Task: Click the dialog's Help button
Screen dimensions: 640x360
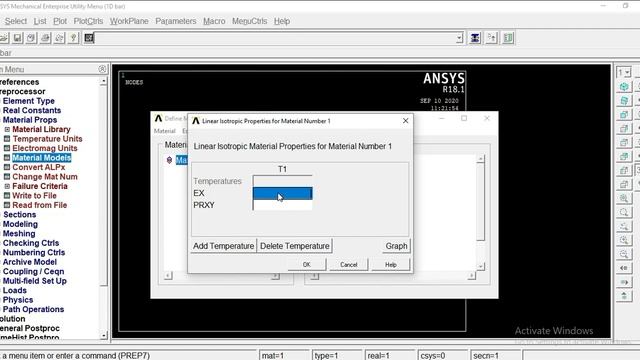Action: coord(391,264)
